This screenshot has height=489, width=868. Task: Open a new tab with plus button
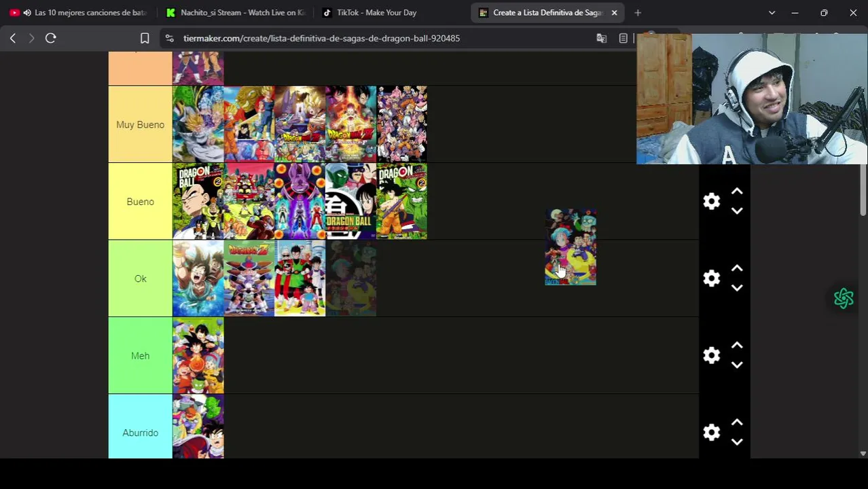(637, 13)
